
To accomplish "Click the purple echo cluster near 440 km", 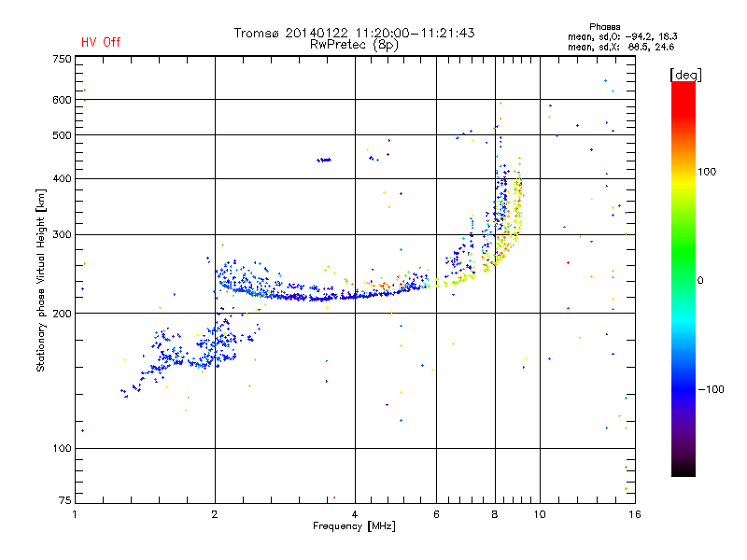I will click(324, 160).
